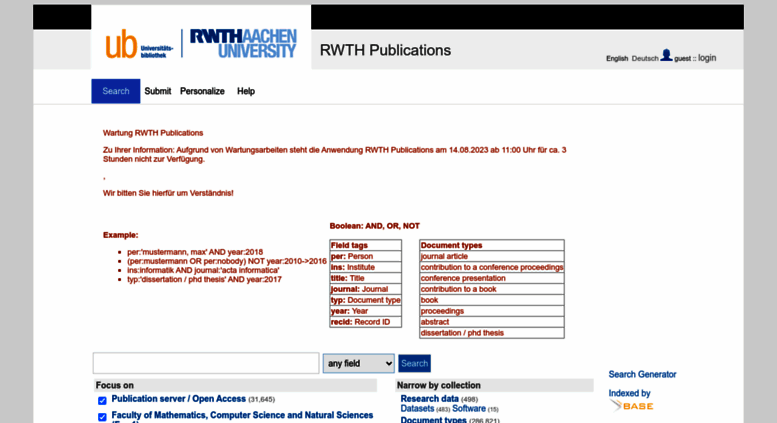Click the 'abstract' document type cell

click(x=492, y=322)
